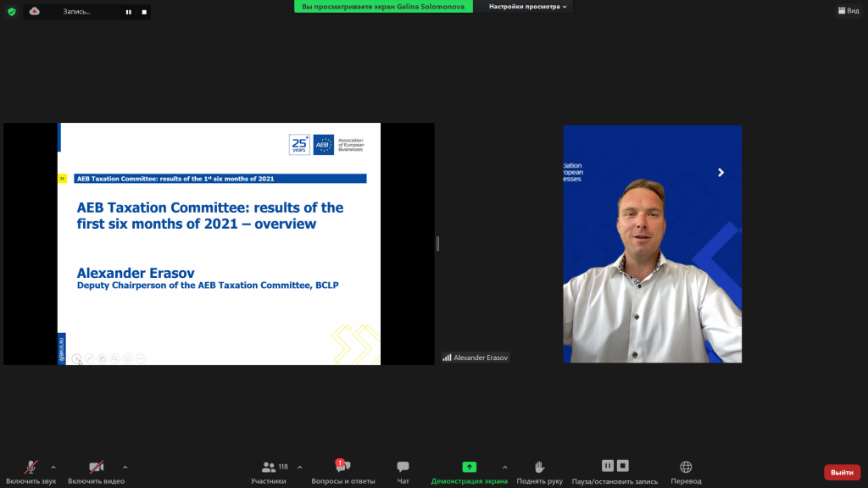Click green 'Демонстрация экрана' share screen icon
The width and height of the screenshot is (868, 488).
point(470,467)
